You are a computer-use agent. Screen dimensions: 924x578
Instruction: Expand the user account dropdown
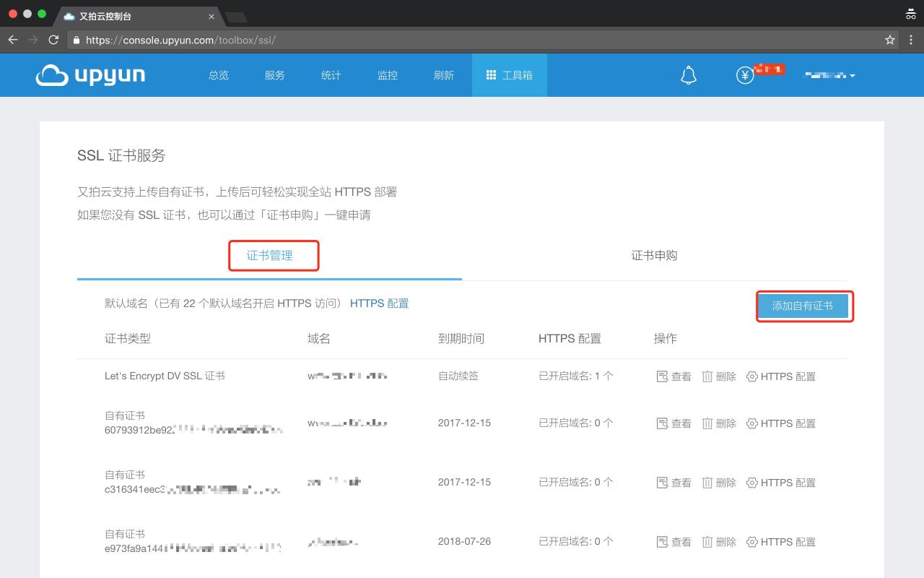(830, 75)
